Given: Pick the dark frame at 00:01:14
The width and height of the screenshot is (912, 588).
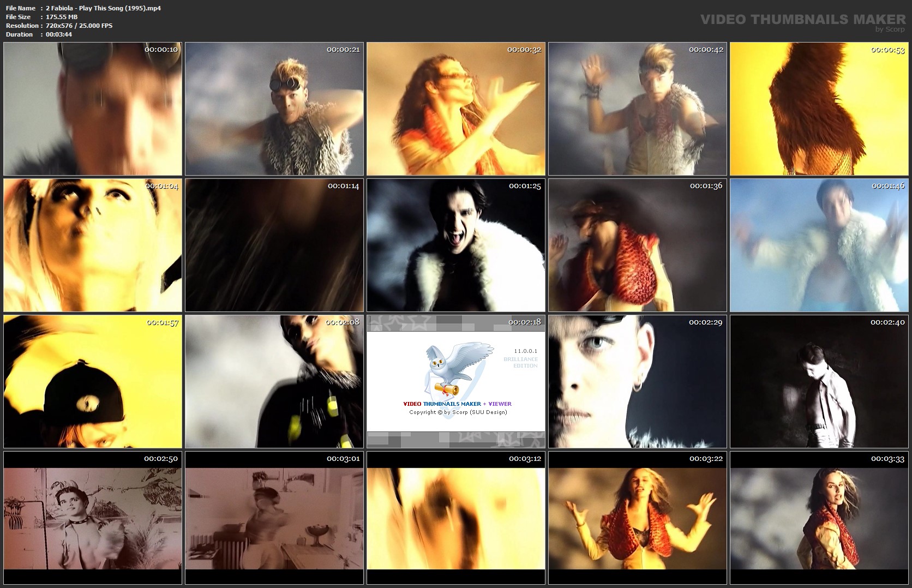Looking at the screenshot, I should coord(274,245).
